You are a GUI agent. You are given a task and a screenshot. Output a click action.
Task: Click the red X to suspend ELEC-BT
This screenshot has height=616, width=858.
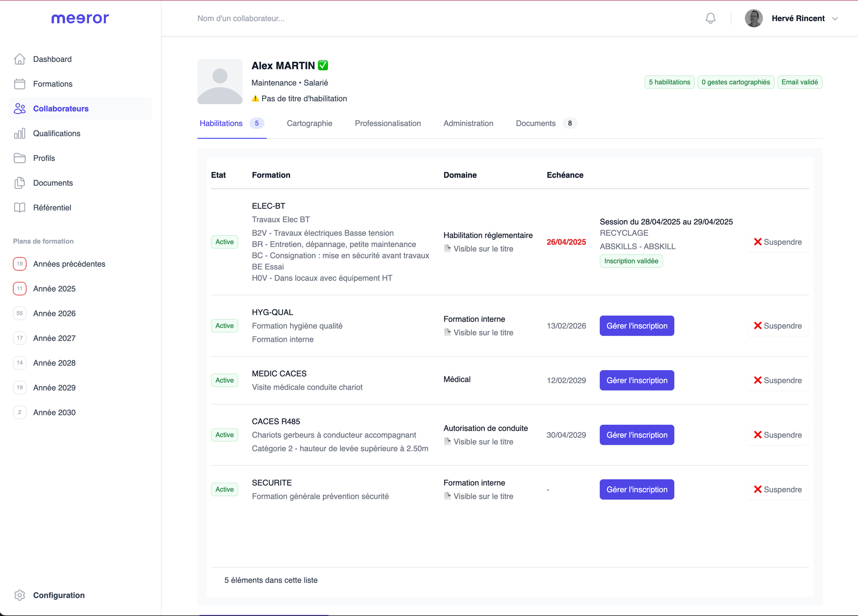[x=758, y=242]
